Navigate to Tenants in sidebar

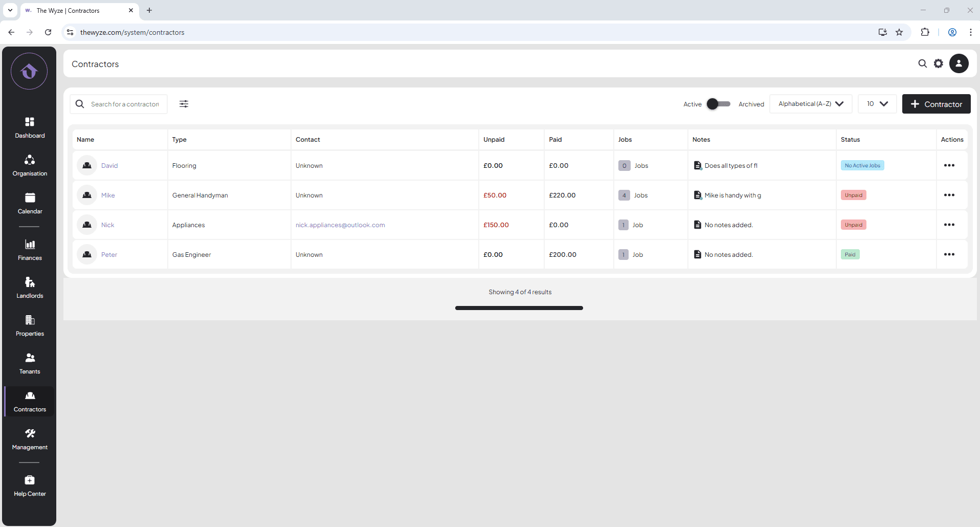(30, 363)
